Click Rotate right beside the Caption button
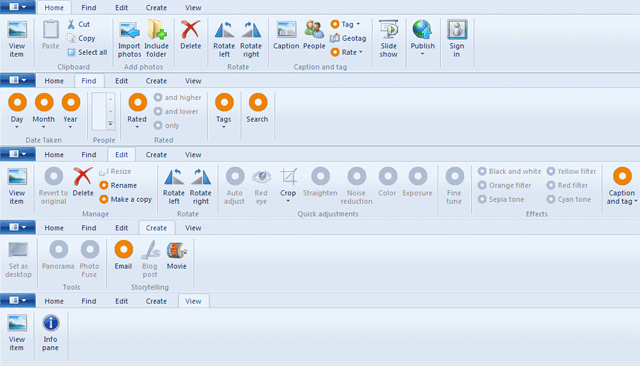Viewport: 640px width, 366px height. click(x=251, y=39)
